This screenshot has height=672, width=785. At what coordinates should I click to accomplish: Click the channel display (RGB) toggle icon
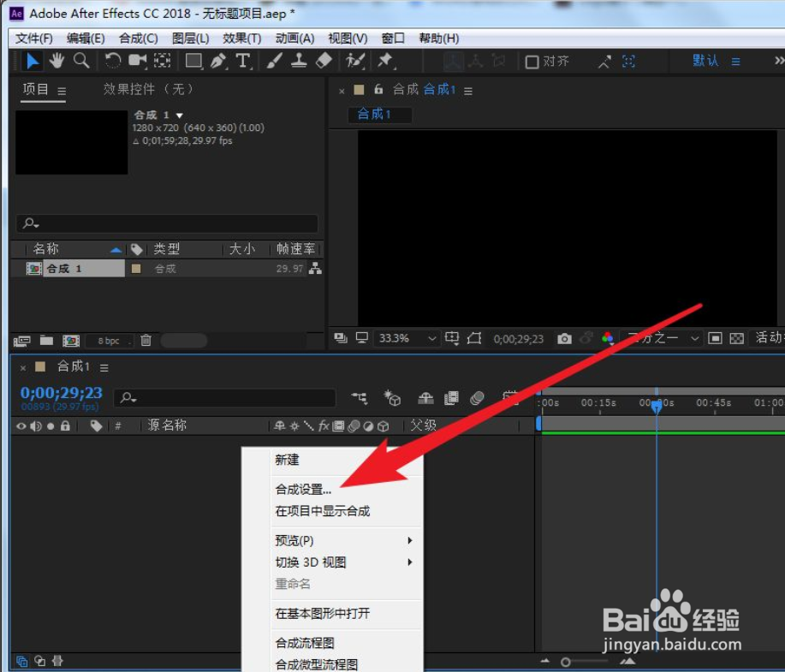tap(608, 338)
